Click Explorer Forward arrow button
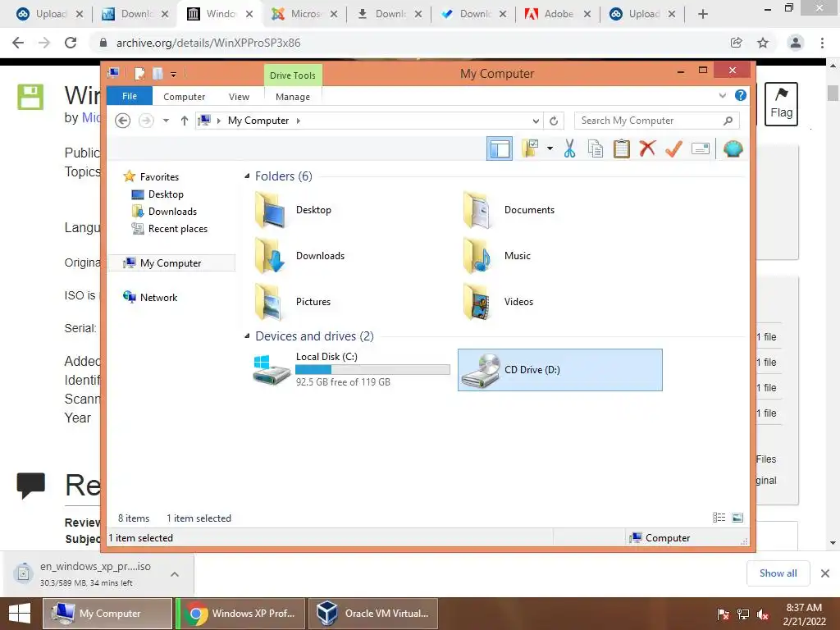This screenshot has height=630, width=840. 146,121
